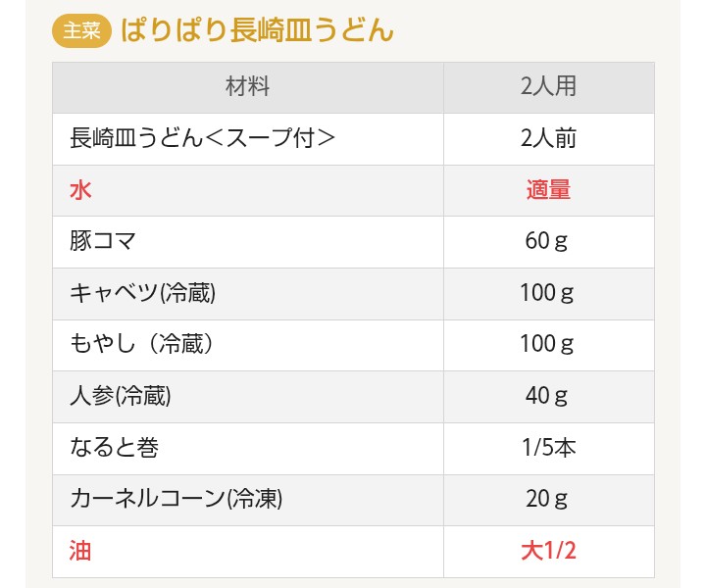Viewport: 706px width, 588px height.
Task: Click the 100g amount for キャベツ
Action: click(x=547, y=293)
